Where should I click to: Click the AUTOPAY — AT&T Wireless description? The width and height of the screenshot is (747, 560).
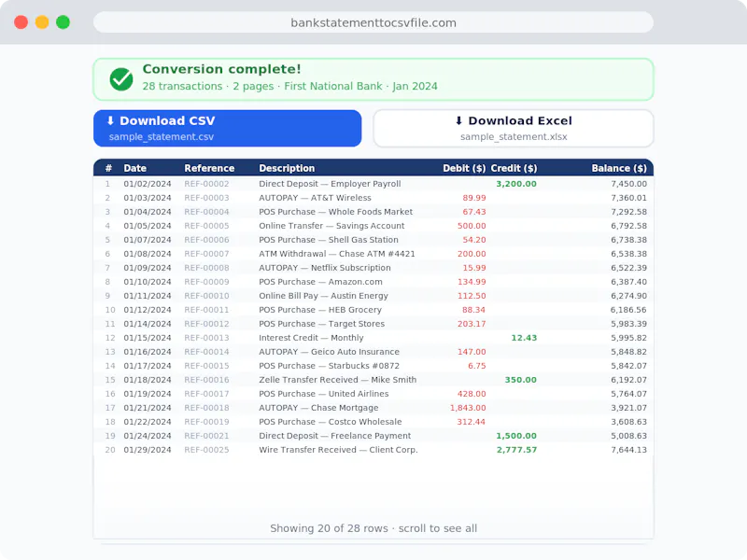pos(315,198)
